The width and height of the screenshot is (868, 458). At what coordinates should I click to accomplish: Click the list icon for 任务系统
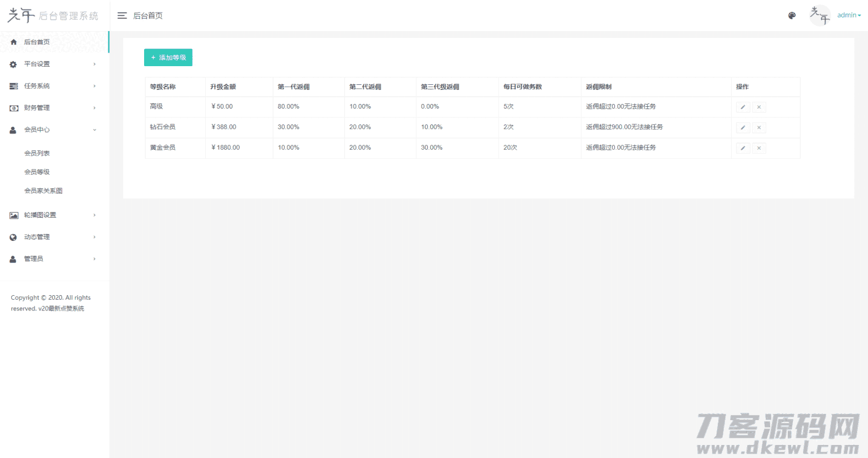14,86
